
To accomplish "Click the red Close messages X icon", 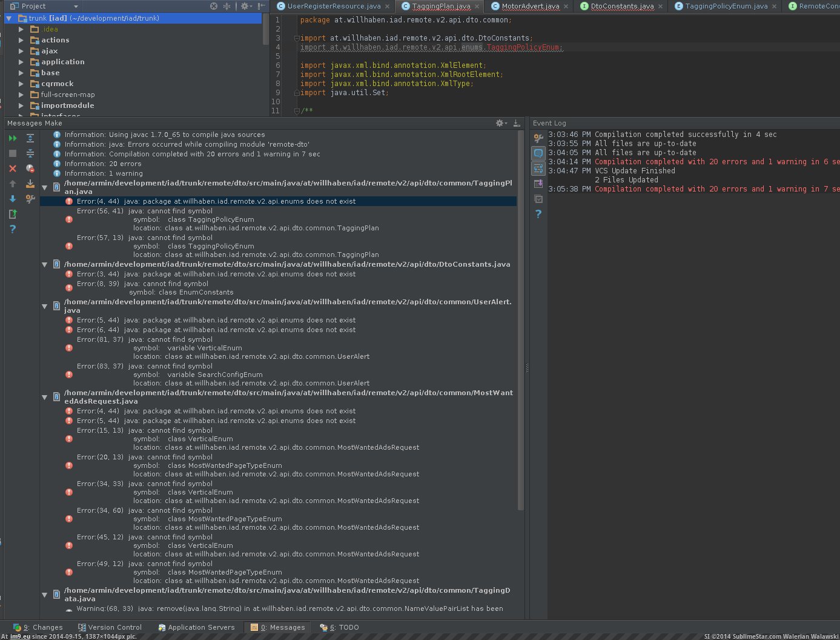I will (x=12, y=169).
